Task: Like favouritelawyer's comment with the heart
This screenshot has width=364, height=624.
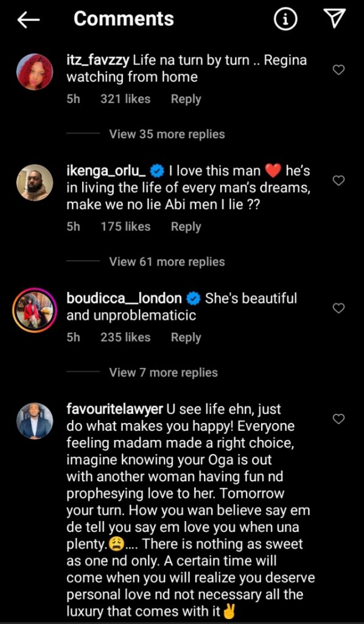Action: coord(338,419)
